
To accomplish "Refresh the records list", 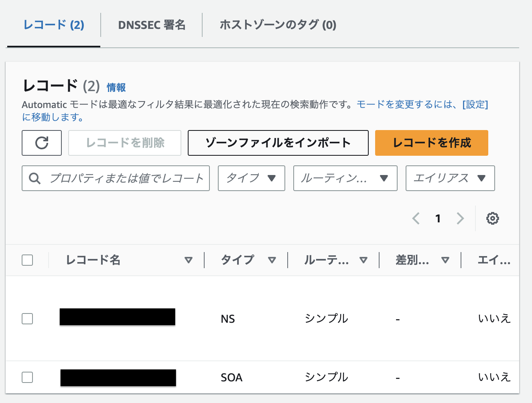I will coord(41,143).
